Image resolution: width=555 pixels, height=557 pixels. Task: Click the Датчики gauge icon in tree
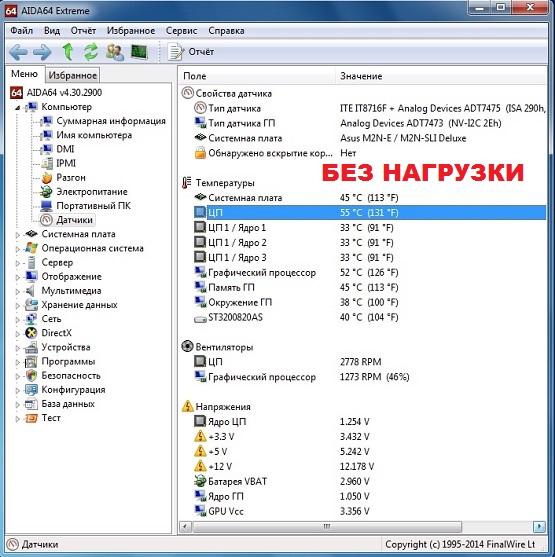[x=47, y=220]
